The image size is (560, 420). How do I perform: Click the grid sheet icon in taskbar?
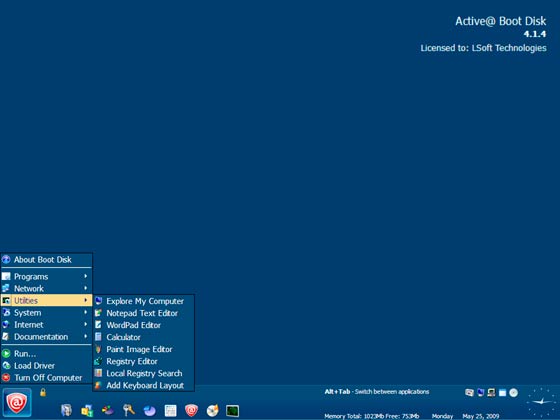170,411
